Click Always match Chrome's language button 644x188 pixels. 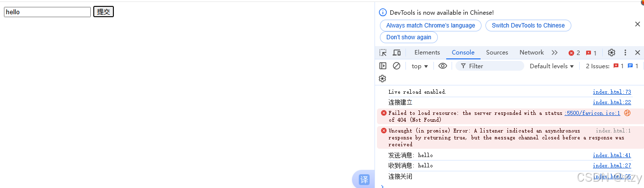coord(430,26)
